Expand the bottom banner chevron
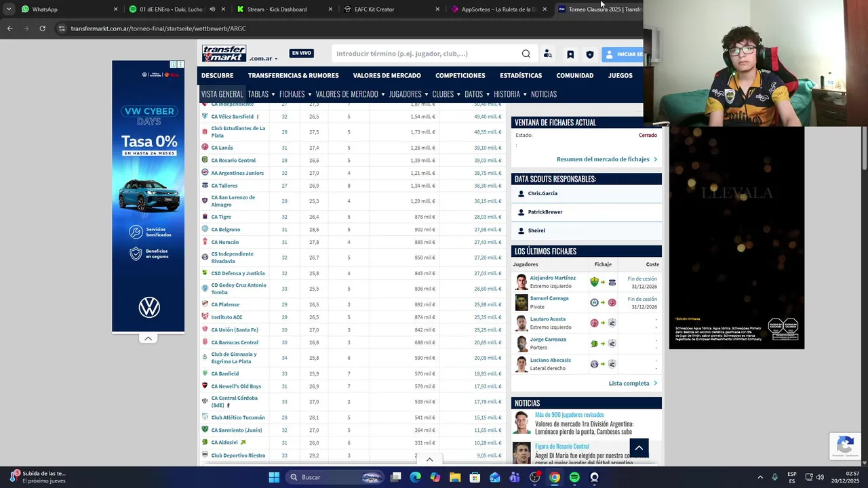Viewport: 868px width, 488px height. point(429,460)
